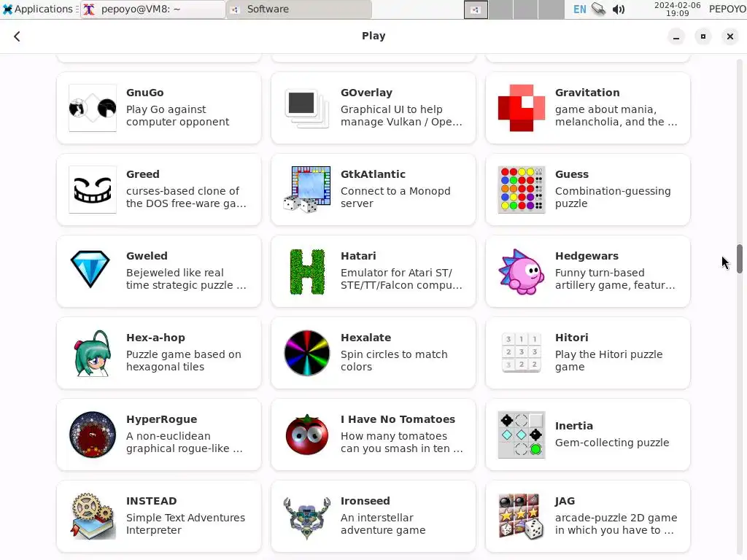This screenshot has height=560, width=747.
Task: Select the Hatari green H icon
Action: click(x=307, y=271)
